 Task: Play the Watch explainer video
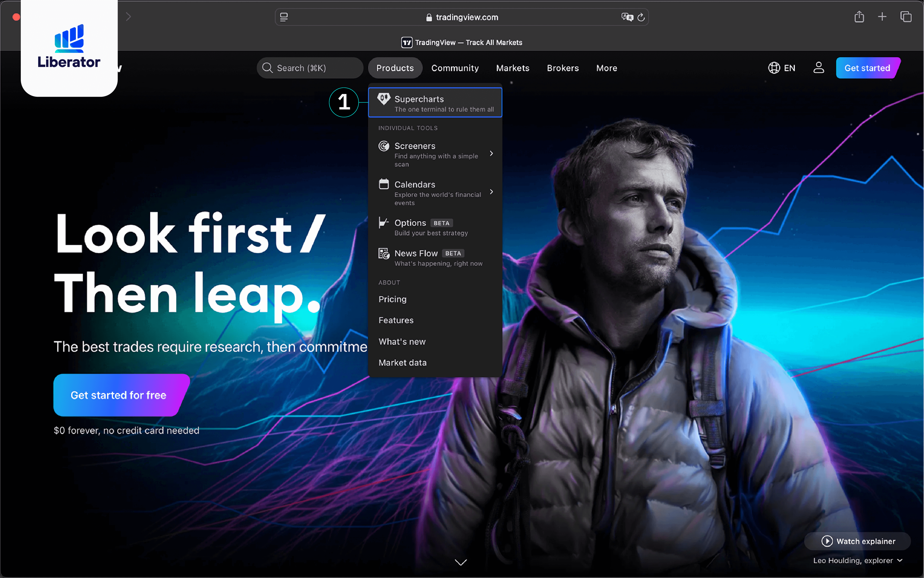[x=858, y=541]
